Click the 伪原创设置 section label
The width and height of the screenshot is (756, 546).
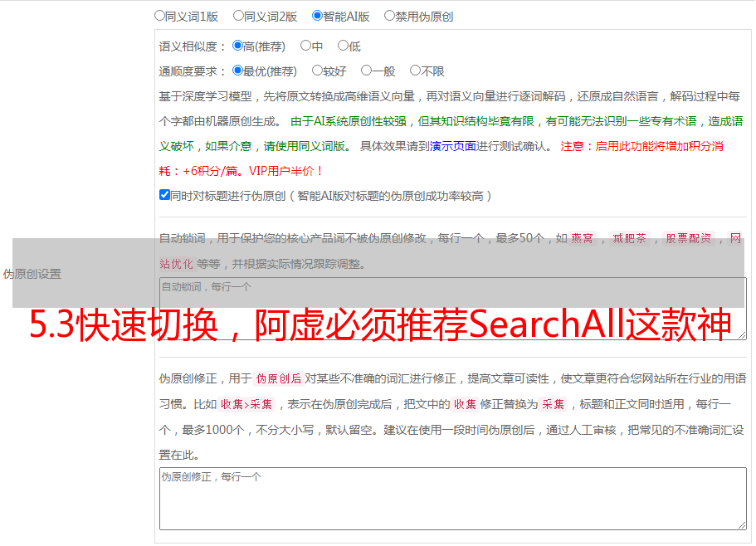32,274
